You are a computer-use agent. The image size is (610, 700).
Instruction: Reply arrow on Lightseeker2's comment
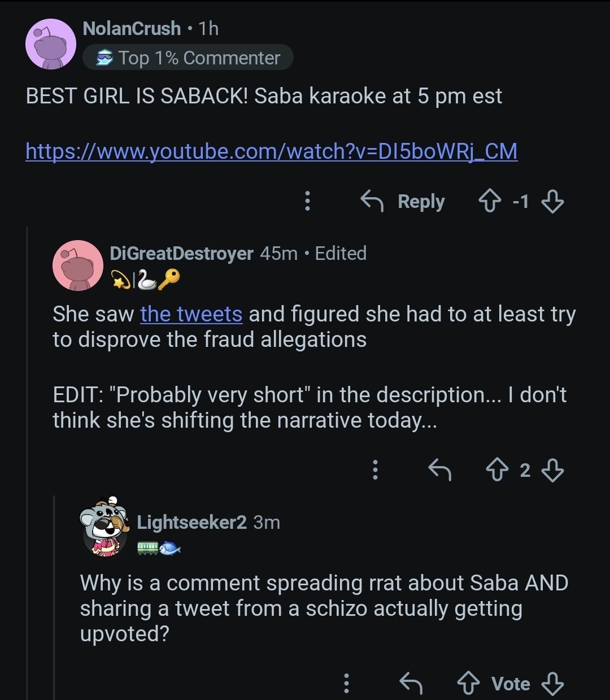coord(411,684)
